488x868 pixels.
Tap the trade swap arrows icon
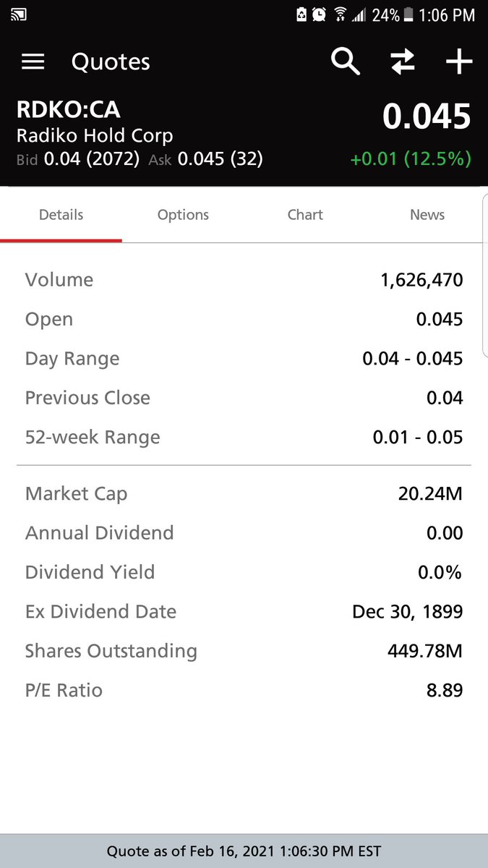[x=403, y=62]
